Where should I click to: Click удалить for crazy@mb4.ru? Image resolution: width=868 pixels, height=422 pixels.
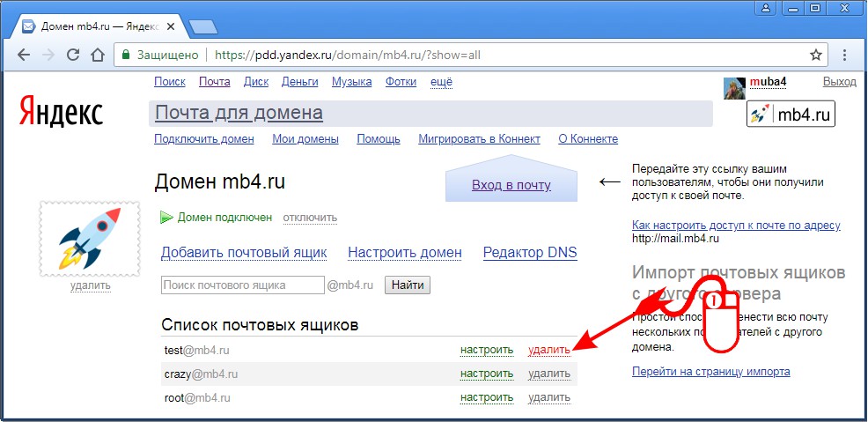(549, 374)
